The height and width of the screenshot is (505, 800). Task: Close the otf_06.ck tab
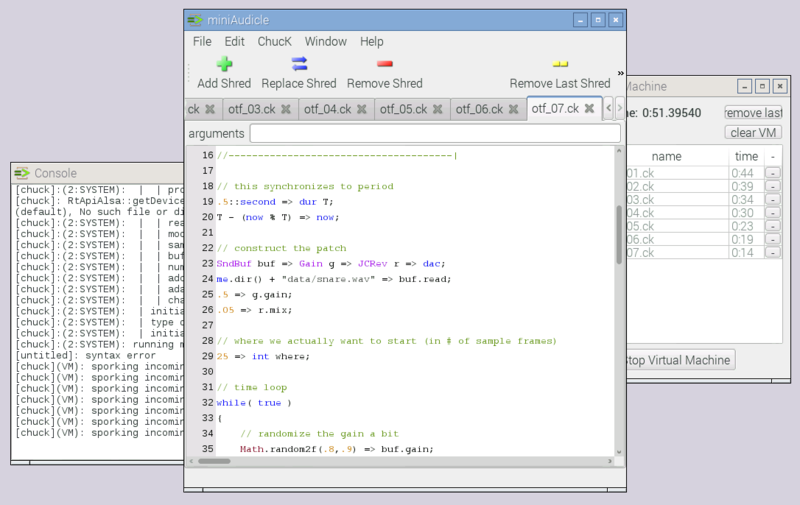coord(514,109)
